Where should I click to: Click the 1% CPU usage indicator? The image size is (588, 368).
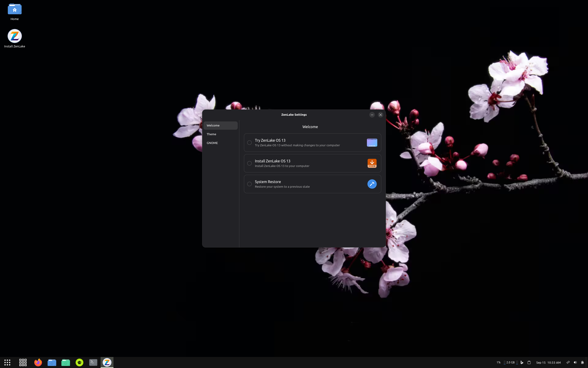tap(498, 363)
